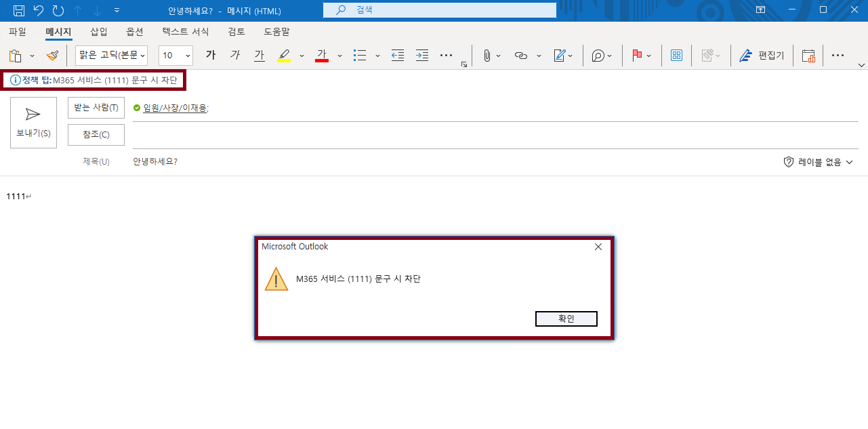868x429 pixels.
Task: Attach a file with the paperclip icon
Action: [487, 56]
